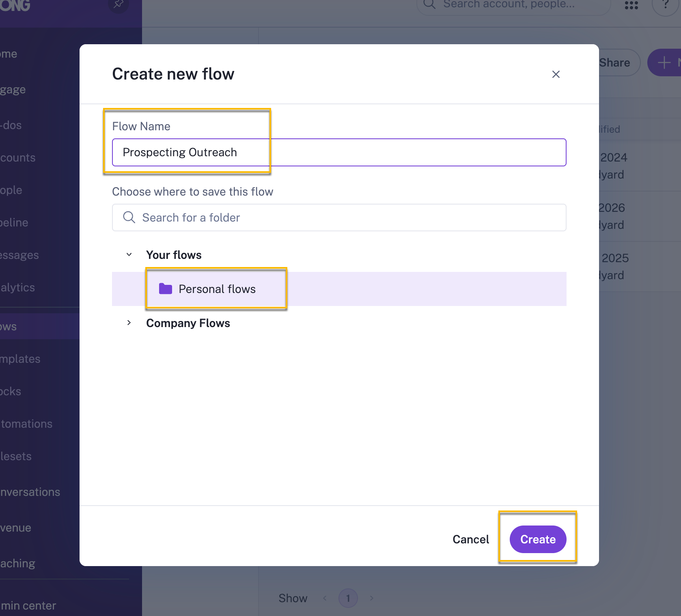Cancel the flow creation
The image size is (681, 616).
[470, 539]
